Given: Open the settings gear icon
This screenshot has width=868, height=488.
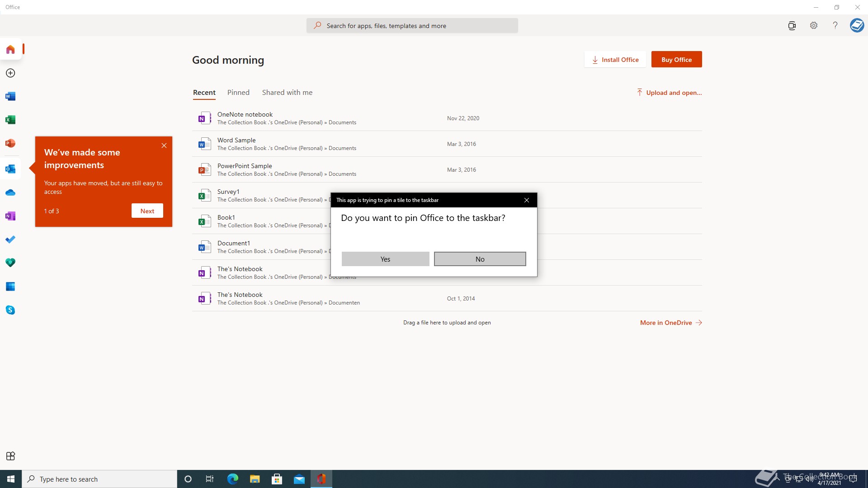Looking at the screenshot, I should click(x=814, y=25).
